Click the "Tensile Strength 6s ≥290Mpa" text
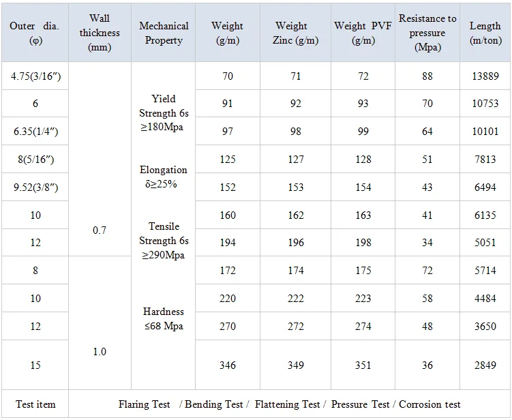This screenshot has width=512, height=420. [x=164, y=241]
